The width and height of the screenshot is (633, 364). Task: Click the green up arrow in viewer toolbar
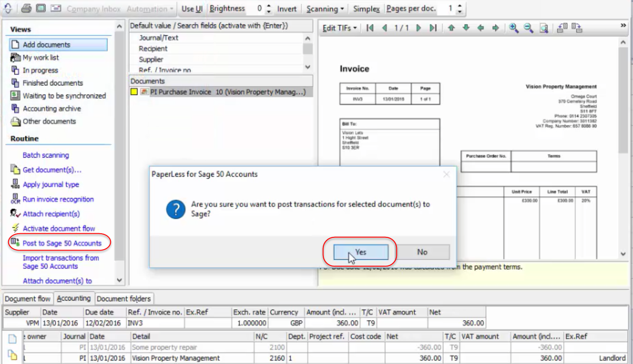451,28
